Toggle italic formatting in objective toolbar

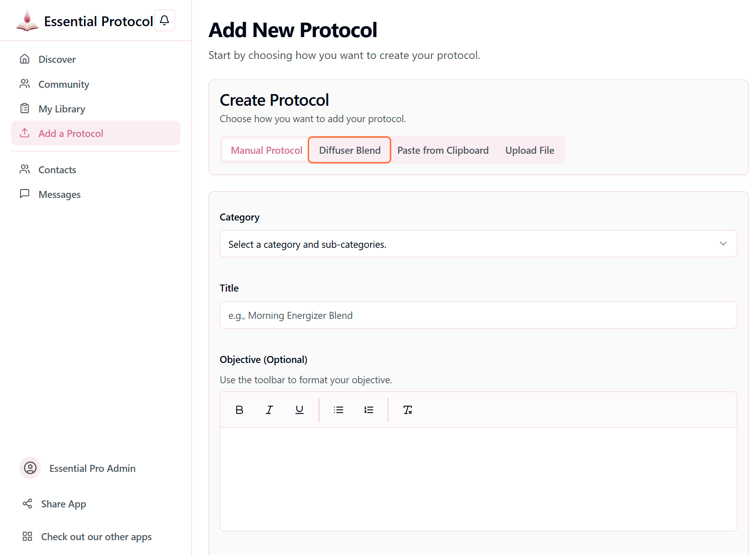coord(269,410)
